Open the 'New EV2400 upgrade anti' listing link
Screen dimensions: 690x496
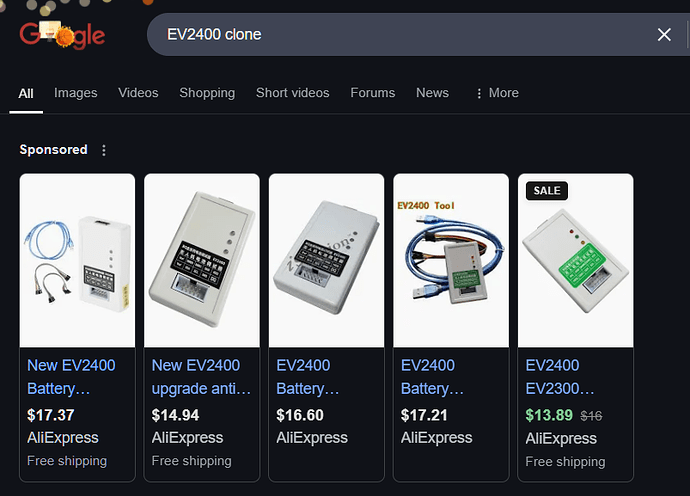tap(201, 376)
